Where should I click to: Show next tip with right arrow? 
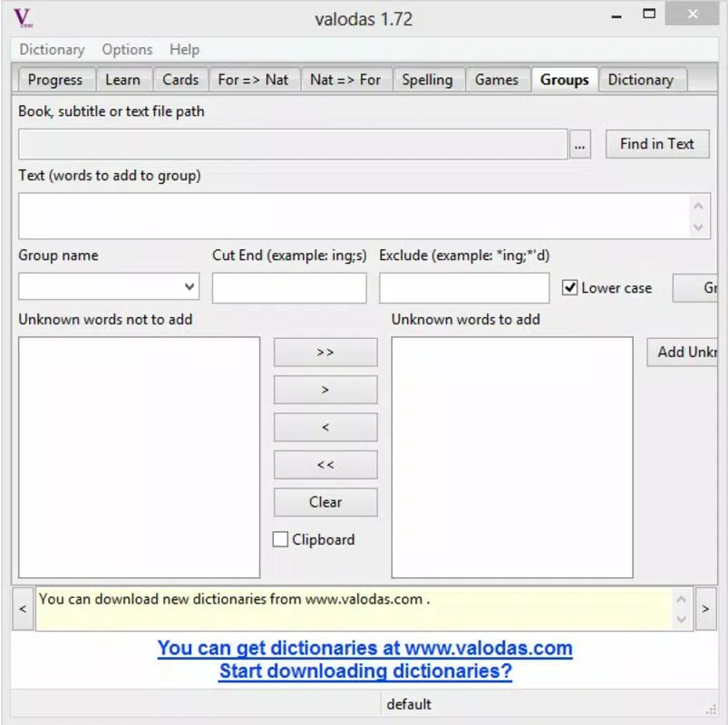coord(705,608)
